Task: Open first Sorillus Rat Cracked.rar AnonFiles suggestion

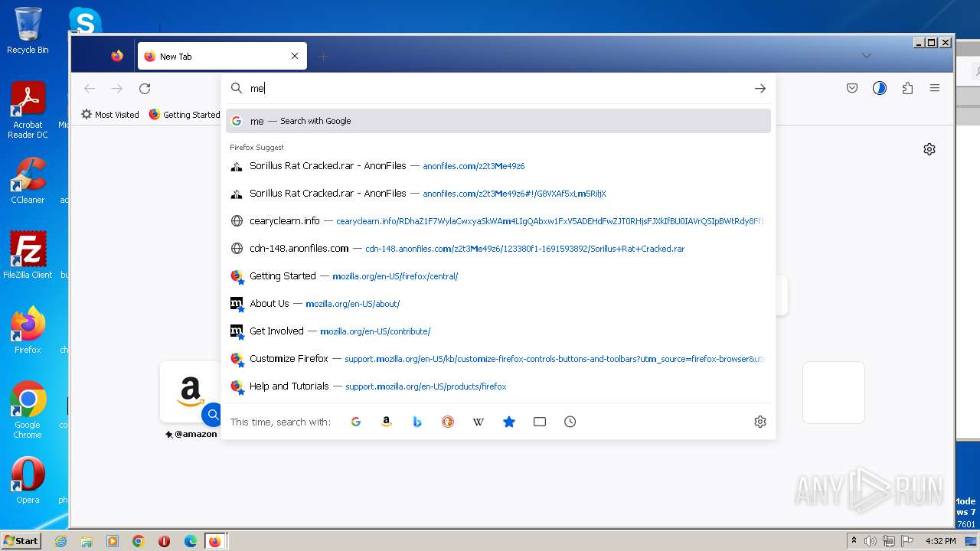Action: pyautogui.click(x=498, y=166)
